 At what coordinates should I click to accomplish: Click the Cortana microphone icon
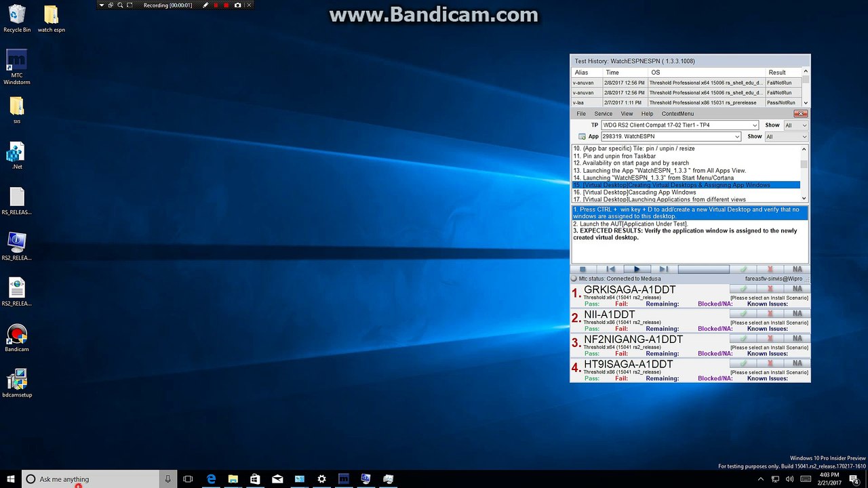168,479
